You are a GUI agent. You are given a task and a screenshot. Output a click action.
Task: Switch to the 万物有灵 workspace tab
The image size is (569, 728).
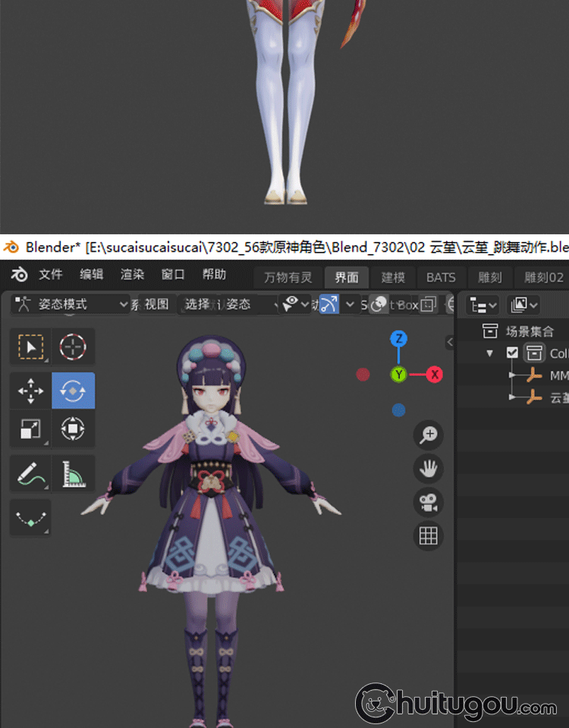(x=288, y=278)
